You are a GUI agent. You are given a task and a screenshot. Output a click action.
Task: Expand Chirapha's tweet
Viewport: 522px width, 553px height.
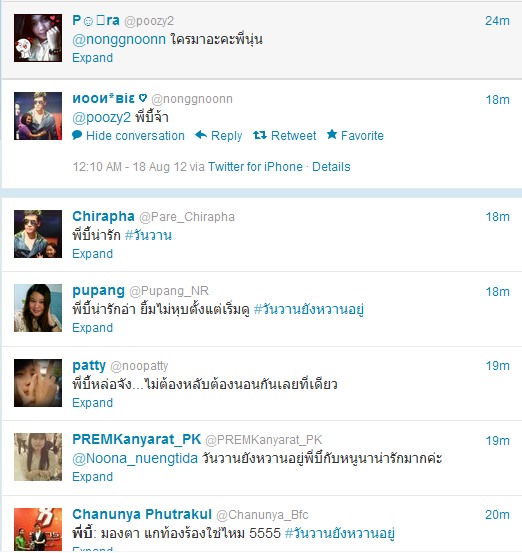[92, 254]
